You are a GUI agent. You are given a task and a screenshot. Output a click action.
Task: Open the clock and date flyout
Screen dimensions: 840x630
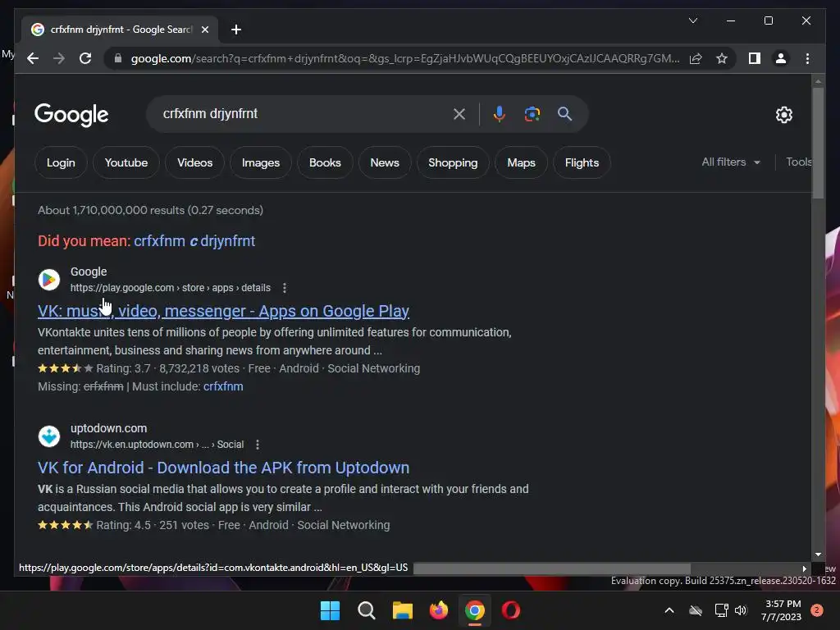[782, 610]
